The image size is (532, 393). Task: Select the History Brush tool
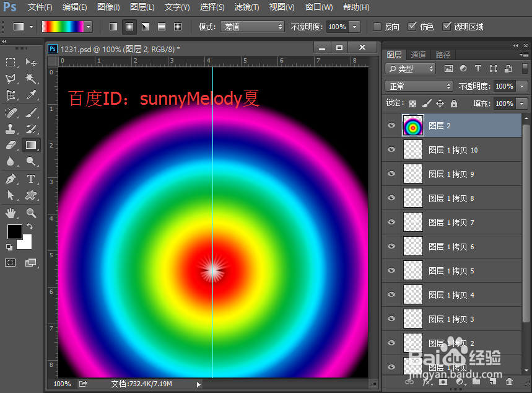click(31, 129)
